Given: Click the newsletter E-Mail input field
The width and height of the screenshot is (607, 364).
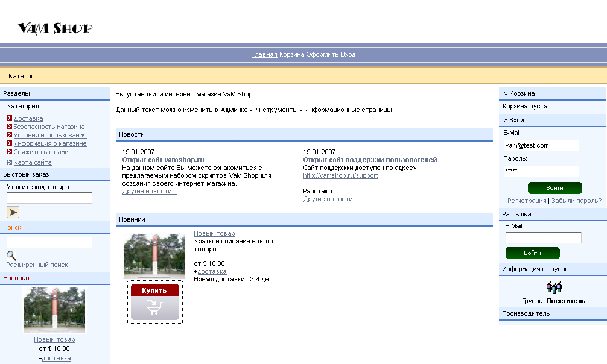Looking at the screenshot, I should click(x=543, y=237).
